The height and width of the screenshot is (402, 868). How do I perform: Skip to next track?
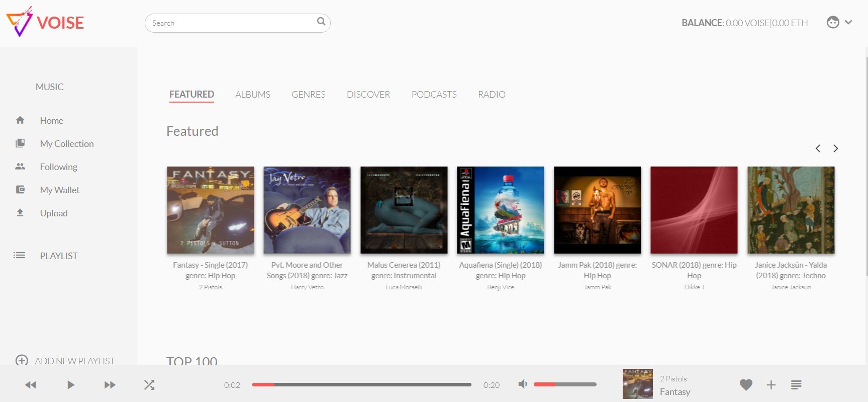pos(110,385)
